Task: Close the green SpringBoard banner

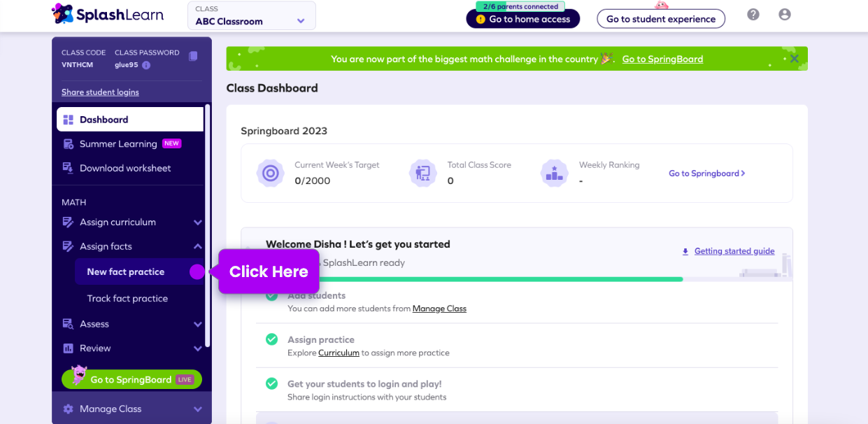Action: click(795, 59)
